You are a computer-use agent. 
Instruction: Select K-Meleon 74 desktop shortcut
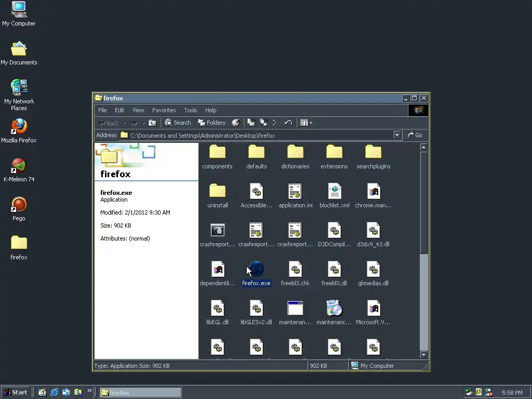click(19, 170)
